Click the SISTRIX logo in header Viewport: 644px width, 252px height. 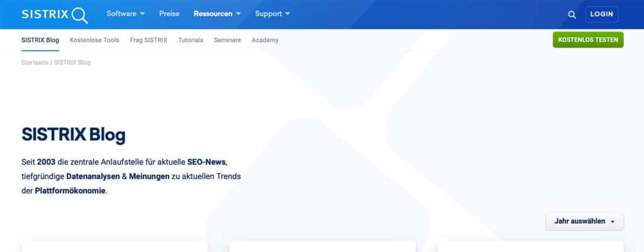tap(55, 15)
